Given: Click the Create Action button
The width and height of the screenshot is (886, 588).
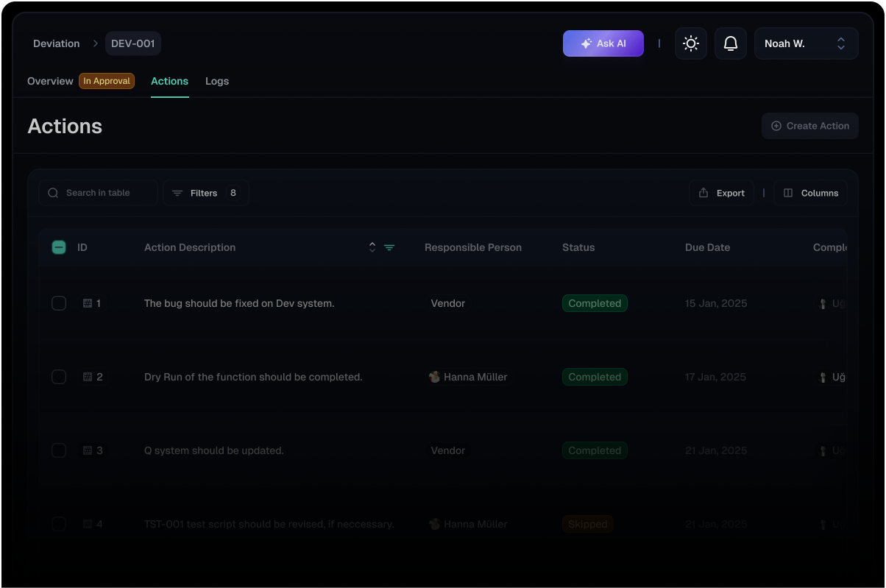Looking at the screenshot, I should click(x=809, y=126).
